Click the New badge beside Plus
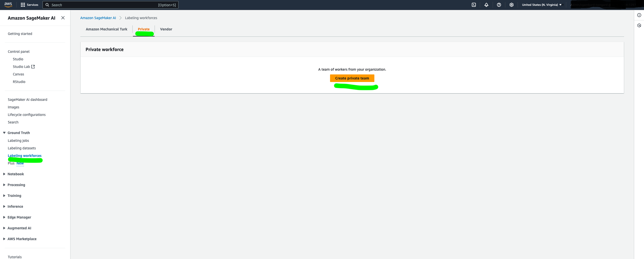 coord(20,163)
